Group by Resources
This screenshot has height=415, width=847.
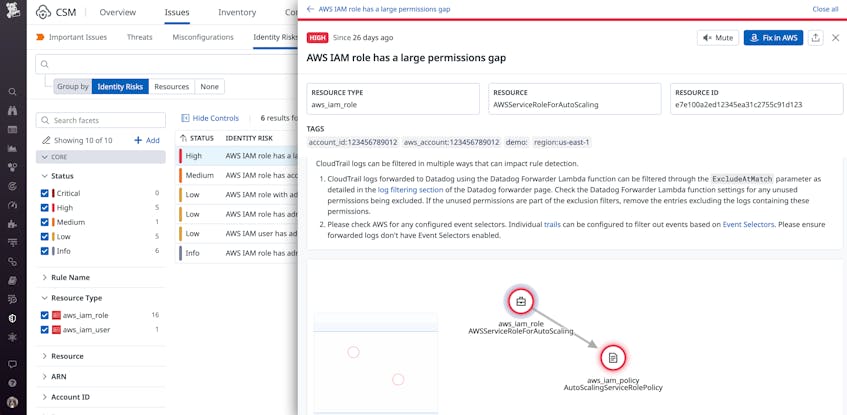(171, 86)
